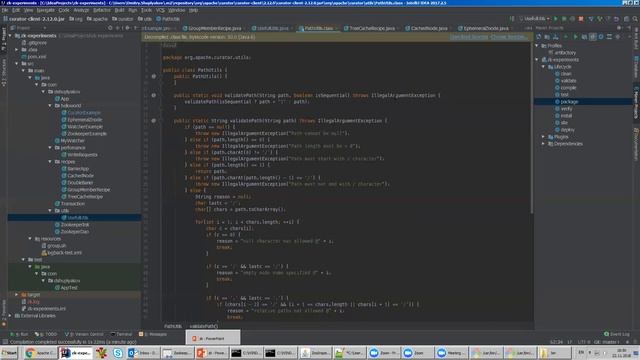Viewport: 640px width, 360px height.
Task: Open TODO tool window button
Action: coord(46,334)
